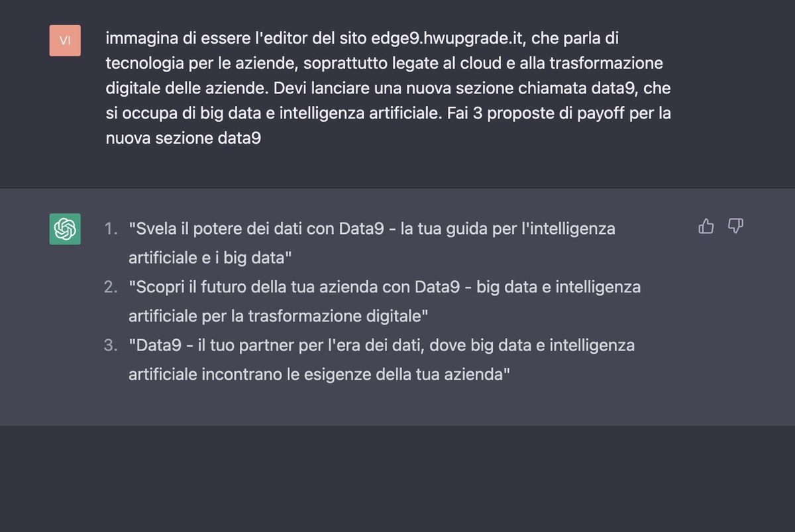This screenshot has height=532, width=795.
Task: Click the second payoff starting with Scopri
Action: pos(384,301)
